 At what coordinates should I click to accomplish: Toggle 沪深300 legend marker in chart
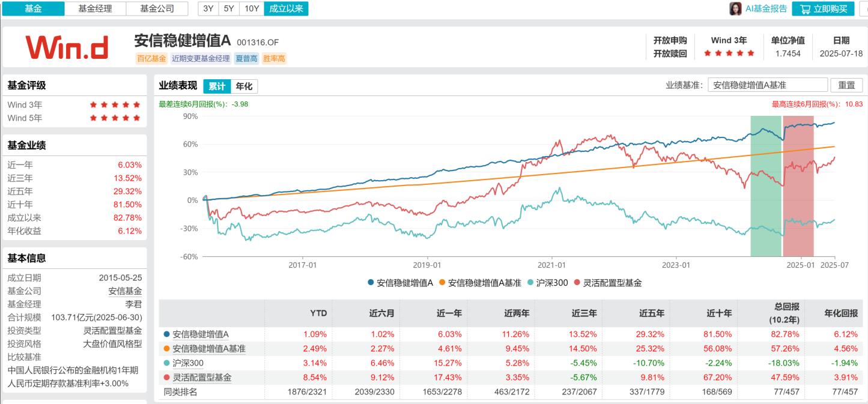click(530, 283)
